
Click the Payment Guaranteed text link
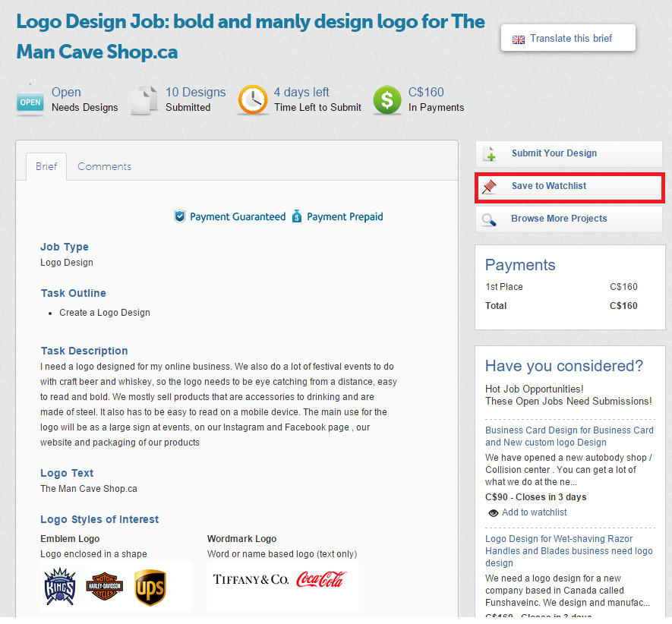(x=238, y=216)
